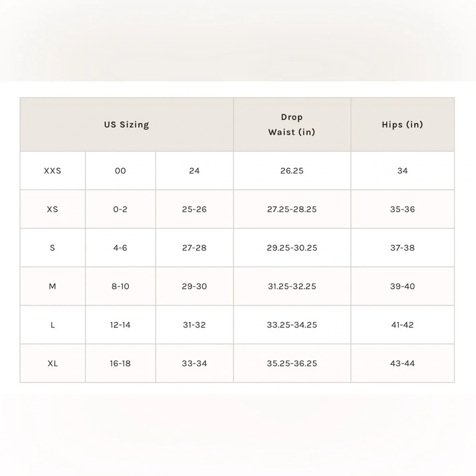Click the Hips (in) column header
Screen dimensions: 476x476
click(x=403, y=124)
